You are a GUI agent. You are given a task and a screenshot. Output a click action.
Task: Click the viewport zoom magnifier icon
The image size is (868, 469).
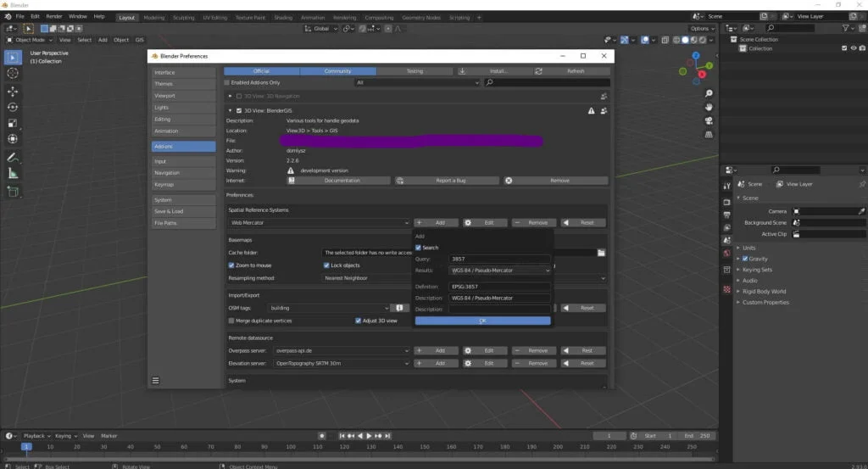pos(709,93)
